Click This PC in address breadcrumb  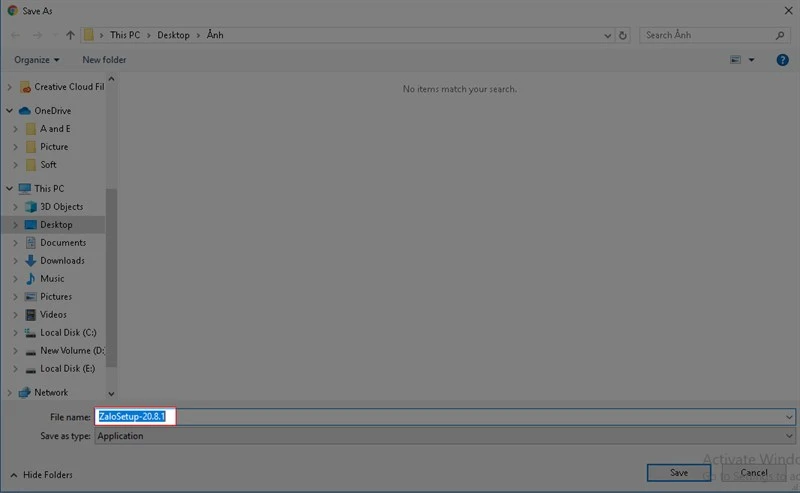(x=125, y=35)
